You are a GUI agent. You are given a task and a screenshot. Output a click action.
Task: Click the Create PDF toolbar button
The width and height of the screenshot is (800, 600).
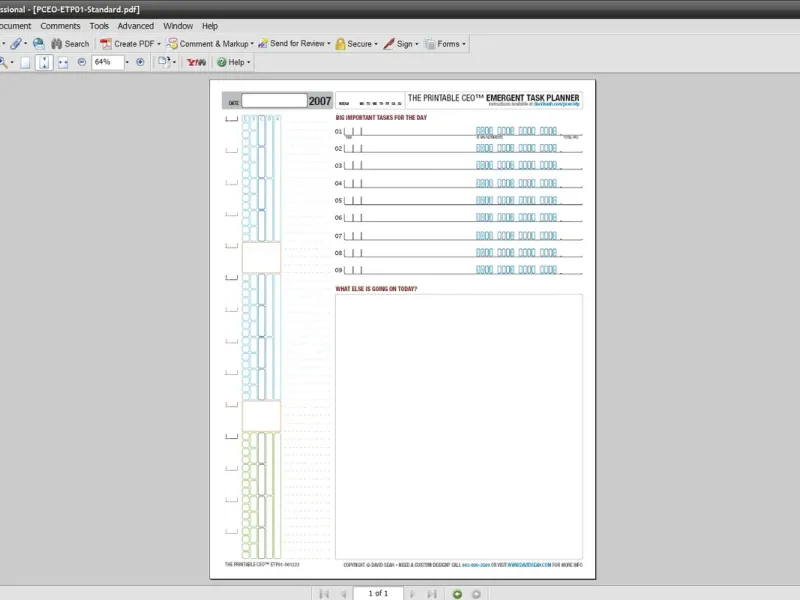[127, 44]
